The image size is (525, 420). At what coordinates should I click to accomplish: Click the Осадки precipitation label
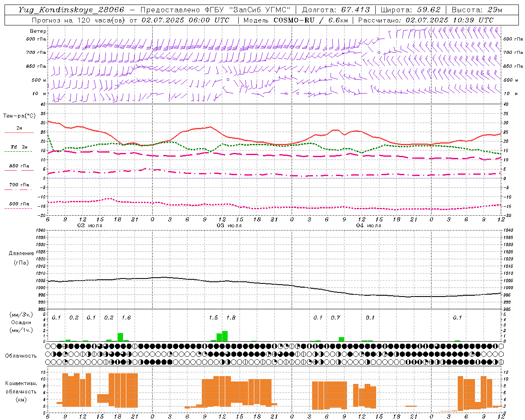pos(21,322)
